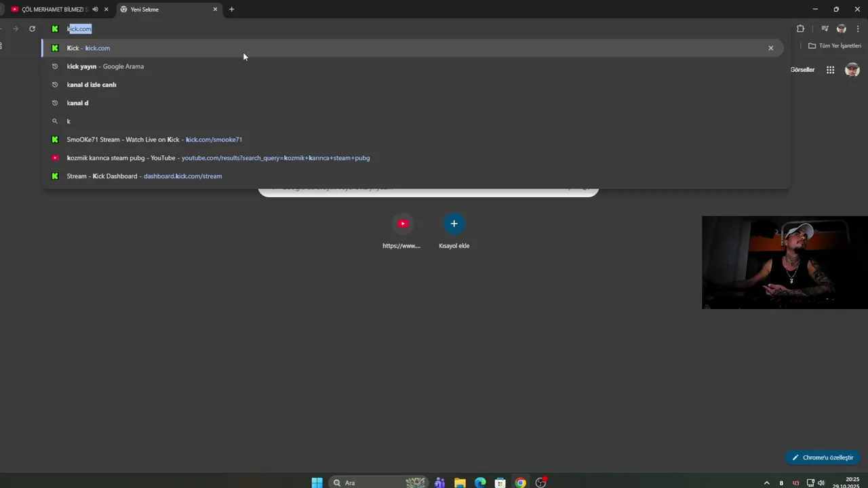Click the Google search box on the page
The width and height of the screenshot is (868, 488).
click(x=429, y=192)
